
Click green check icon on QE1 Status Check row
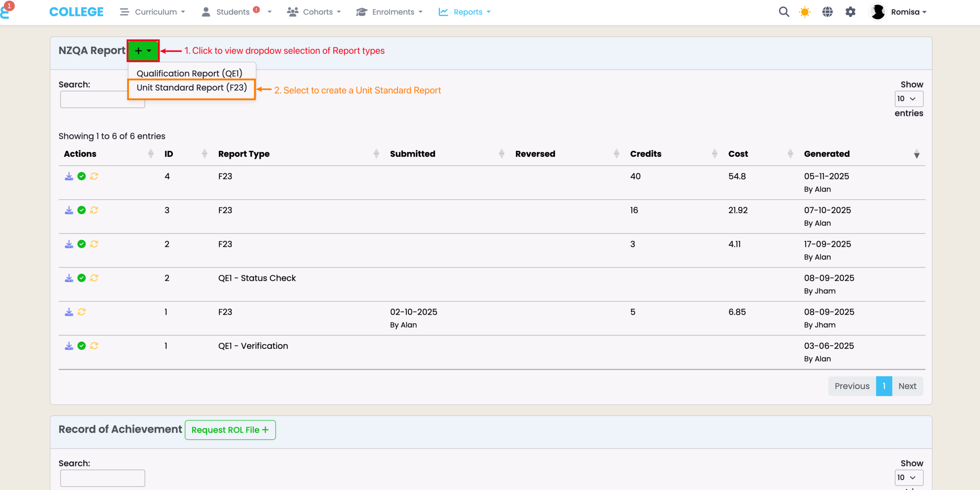tap(82, 278)
